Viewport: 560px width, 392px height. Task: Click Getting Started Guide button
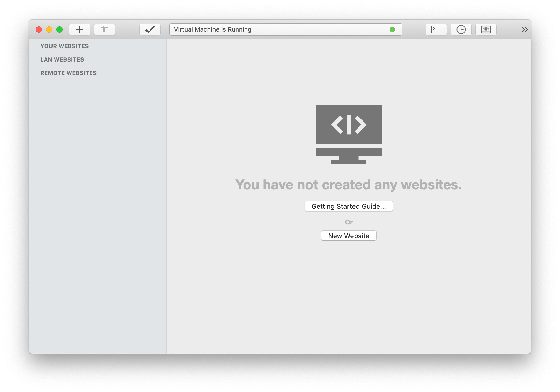click(x=349, y=206)
